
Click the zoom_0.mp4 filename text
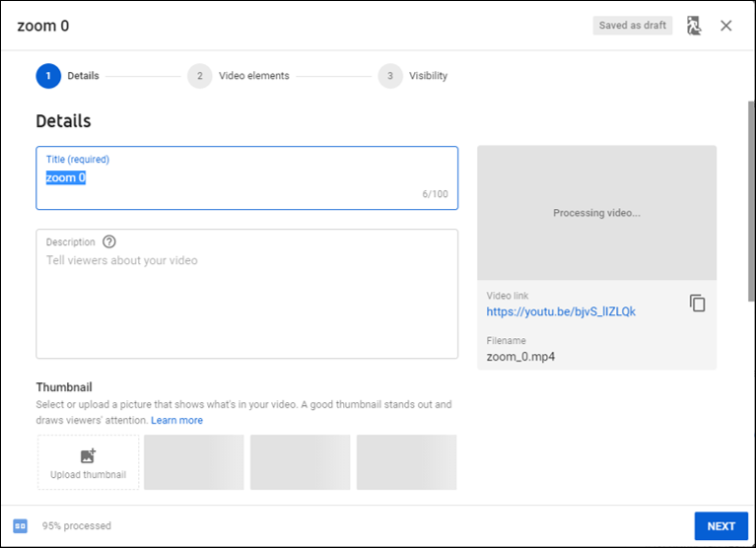coord(520,357)
